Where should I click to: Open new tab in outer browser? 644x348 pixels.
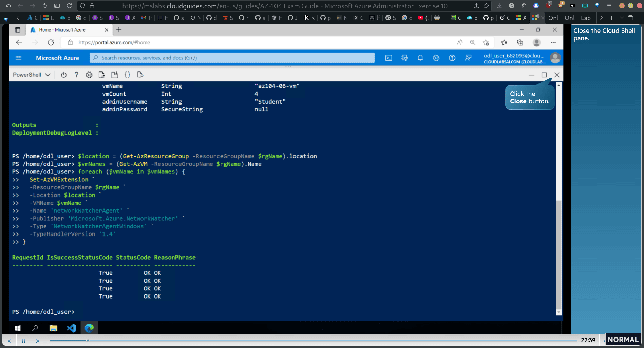(611, 18)
